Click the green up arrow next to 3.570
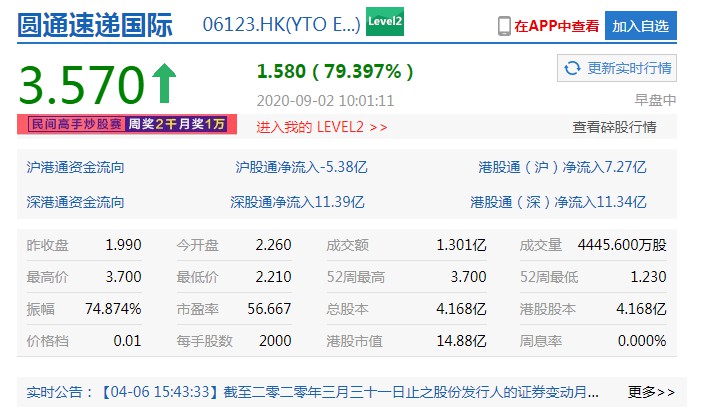The height and width of the screenshot is (418, 704). [x=164, y=83]
